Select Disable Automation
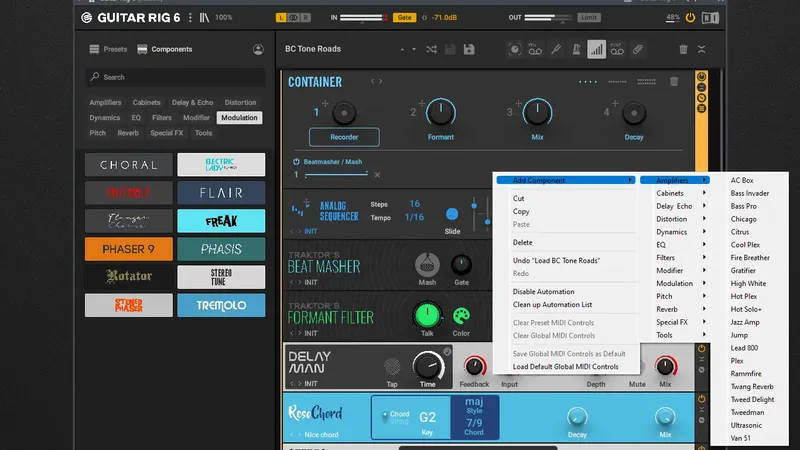The height and width of the screenshot is (450, 800). (543, 292)
